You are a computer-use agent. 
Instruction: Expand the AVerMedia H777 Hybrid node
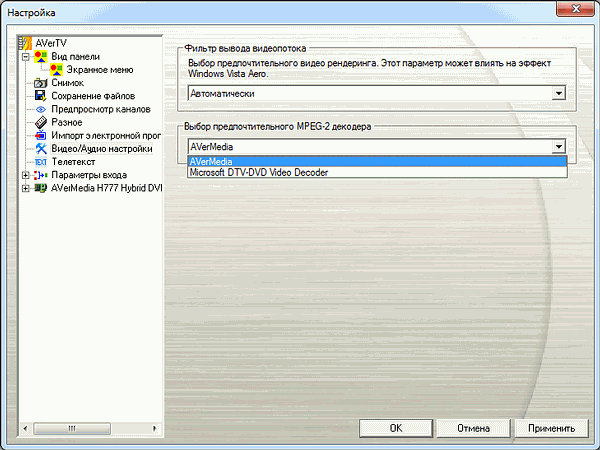click(x=26, y=188)
